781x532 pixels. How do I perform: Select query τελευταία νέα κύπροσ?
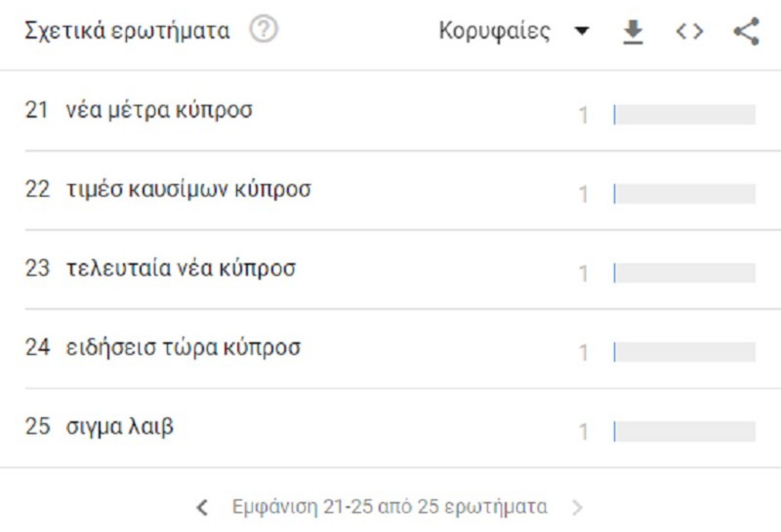181,269
